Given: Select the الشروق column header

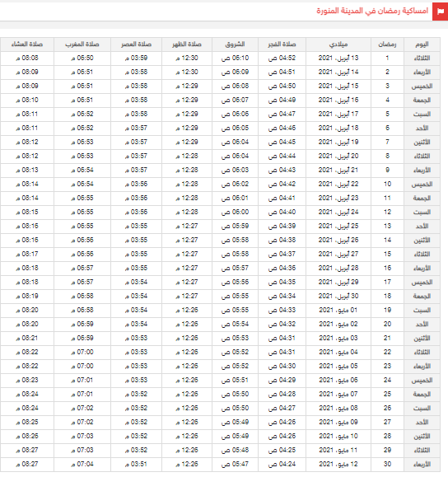Looking at the screenshot, I should pos(235,44).
